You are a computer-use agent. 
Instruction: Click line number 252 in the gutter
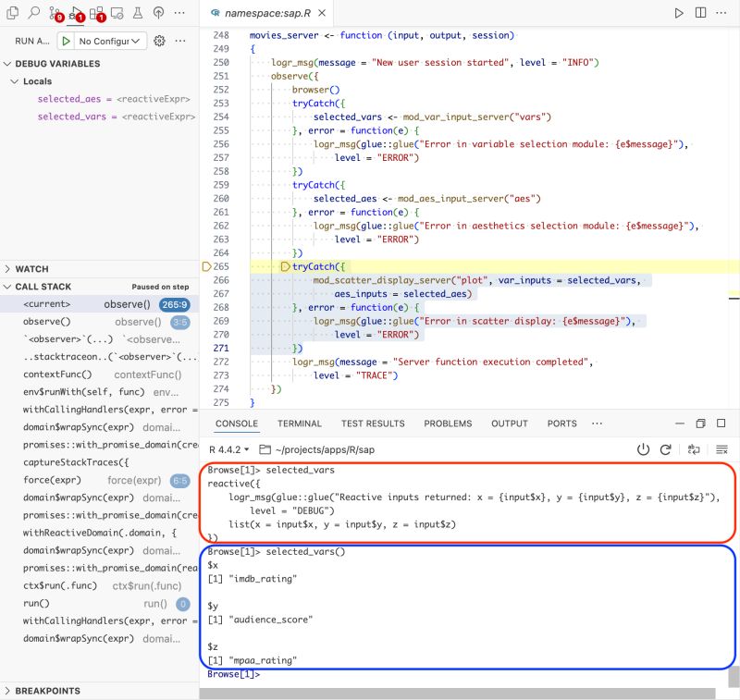(x=221, y=90)
